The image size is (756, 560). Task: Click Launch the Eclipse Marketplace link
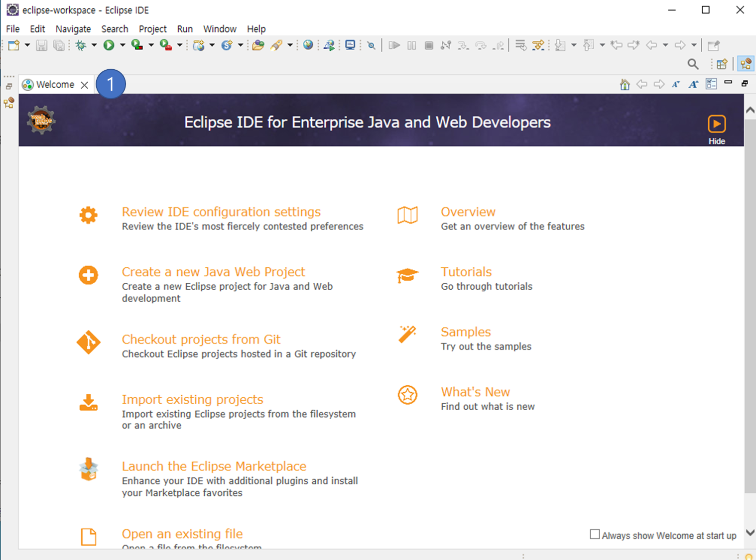click(214, 466)
